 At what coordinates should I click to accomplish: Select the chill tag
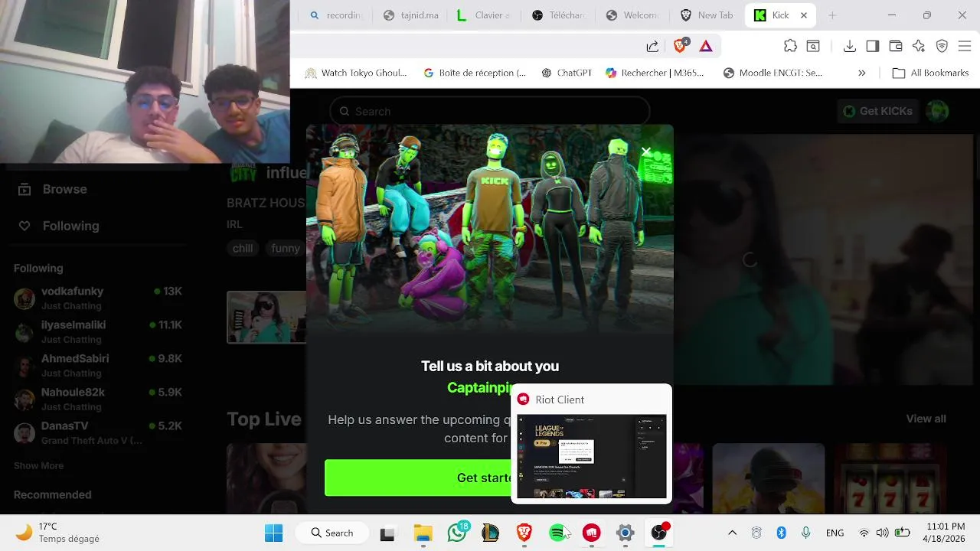(243, 248)
